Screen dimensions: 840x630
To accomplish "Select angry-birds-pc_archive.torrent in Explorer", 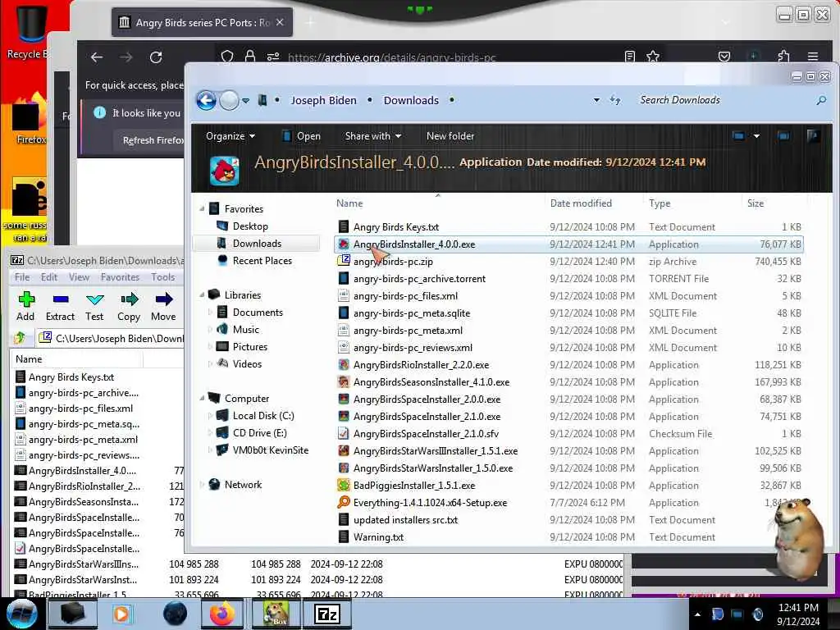I will tap(419, 279).
